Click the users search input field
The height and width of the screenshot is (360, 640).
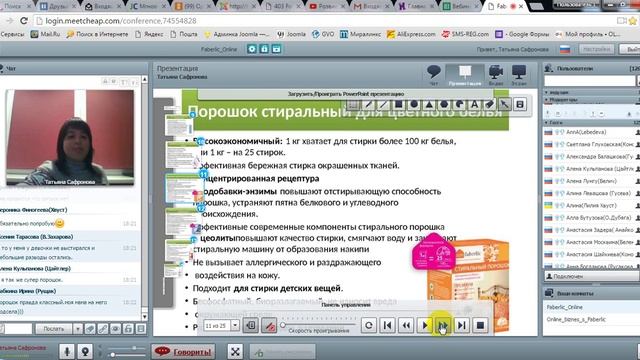click(590, 80)
